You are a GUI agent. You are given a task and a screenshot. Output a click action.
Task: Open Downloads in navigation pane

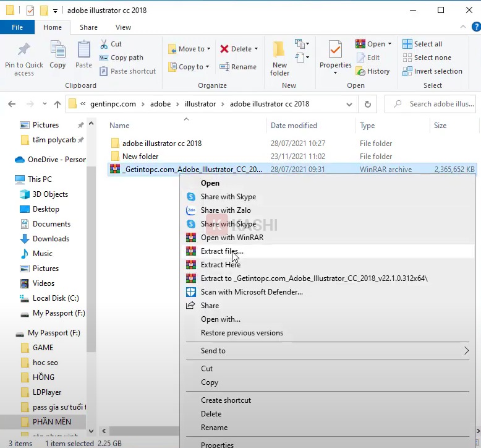(45, 239)
